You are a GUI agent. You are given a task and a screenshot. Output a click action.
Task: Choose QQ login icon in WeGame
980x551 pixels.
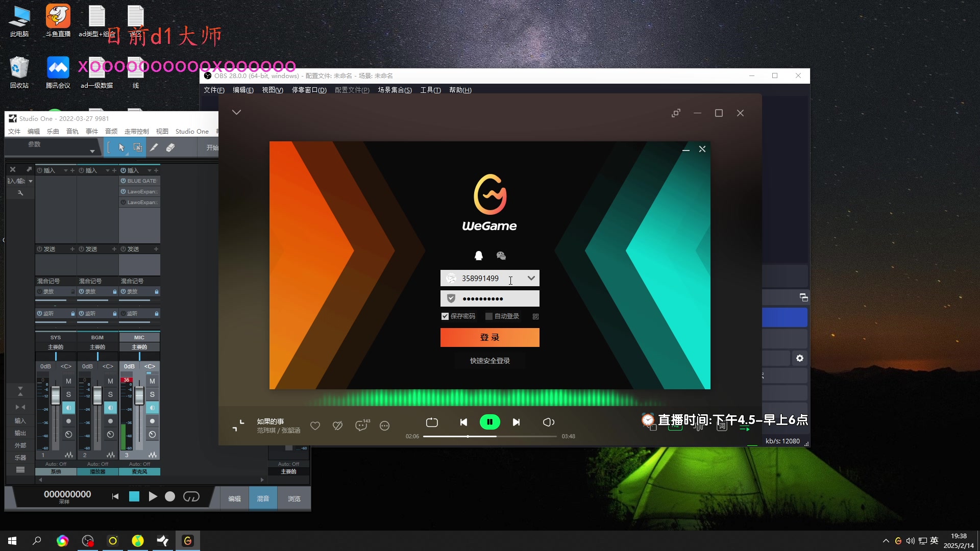pyautogui.click(x=479, y=256)
